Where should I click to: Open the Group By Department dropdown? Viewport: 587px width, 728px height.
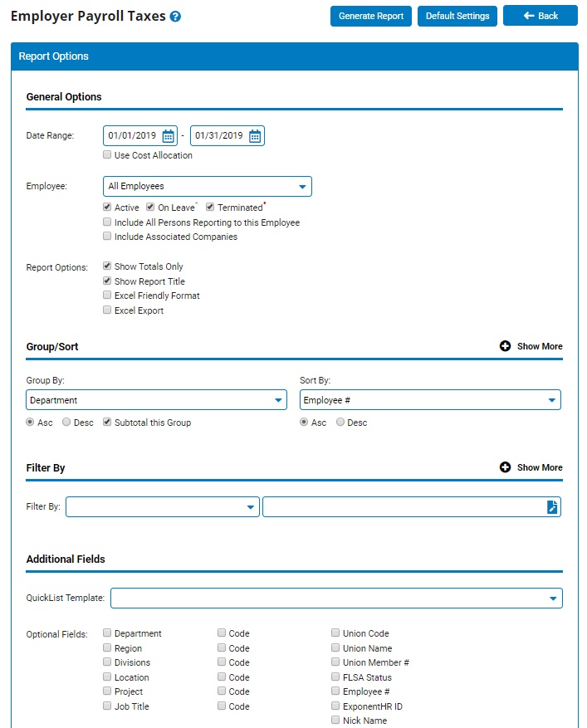click(278, 399)
